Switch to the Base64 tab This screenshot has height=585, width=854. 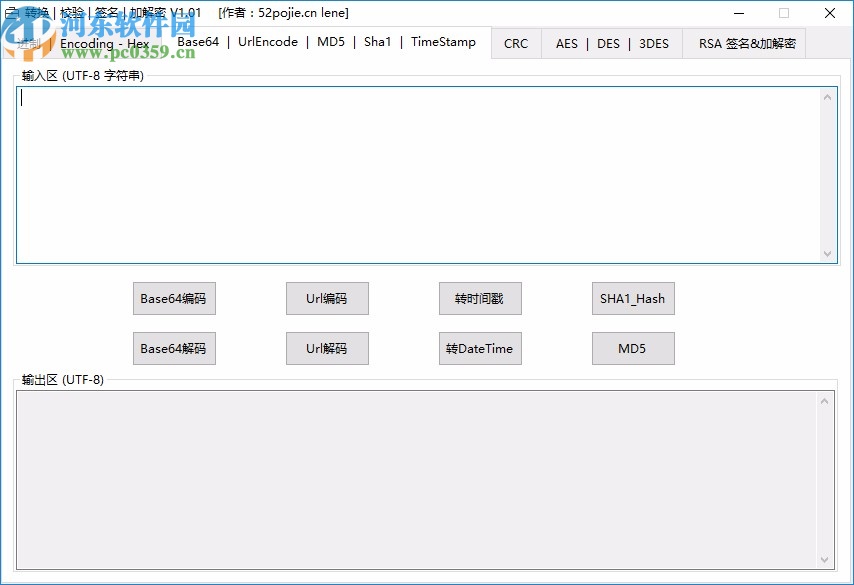(200, 43)
